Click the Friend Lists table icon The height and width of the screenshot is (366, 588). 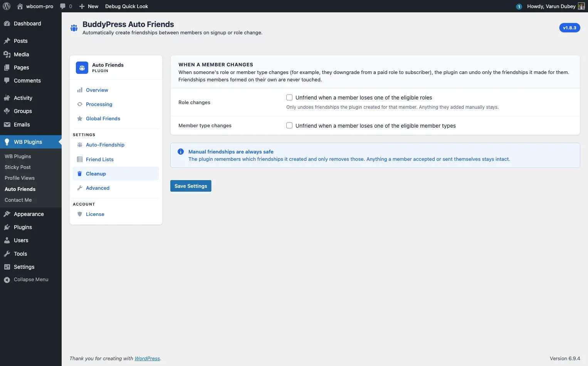[x=80, y=159]
